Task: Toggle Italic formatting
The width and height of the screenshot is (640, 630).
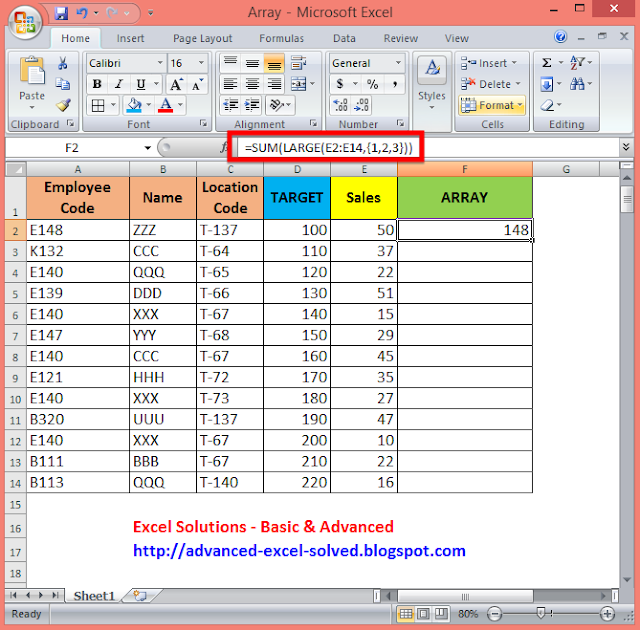Action: (119, 84)
